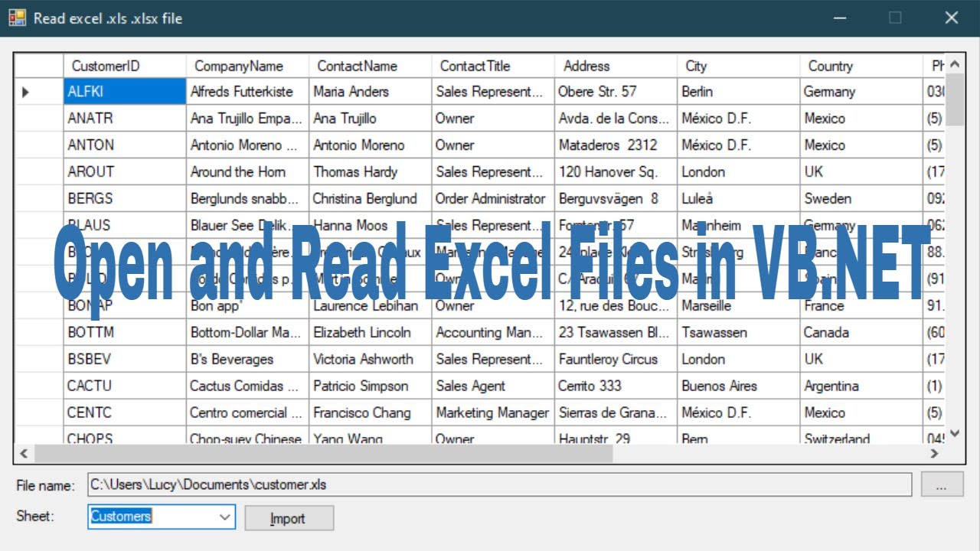Select the cell 'Order Administrator'
Screen dimensions: 980x551
[x=493, y=198]
